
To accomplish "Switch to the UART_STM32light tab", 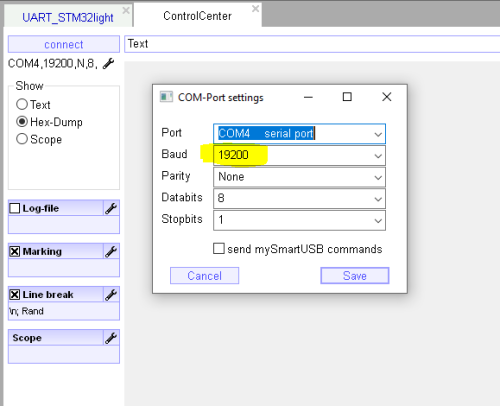I will coord(68,17).
